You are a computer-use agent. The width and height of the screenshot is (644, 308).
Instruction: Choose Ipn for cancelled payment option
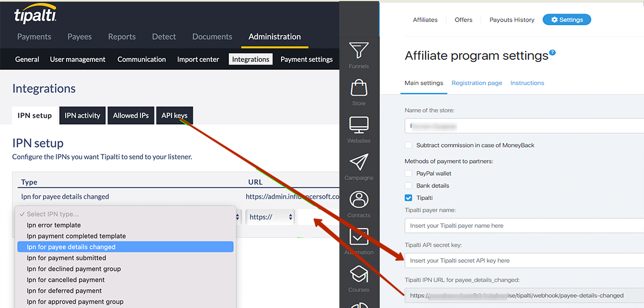point(125,280)
